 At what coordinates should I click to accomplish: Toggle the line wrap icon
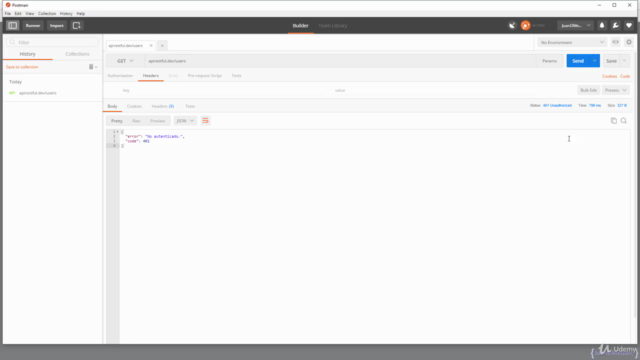(x=205, y=121)
